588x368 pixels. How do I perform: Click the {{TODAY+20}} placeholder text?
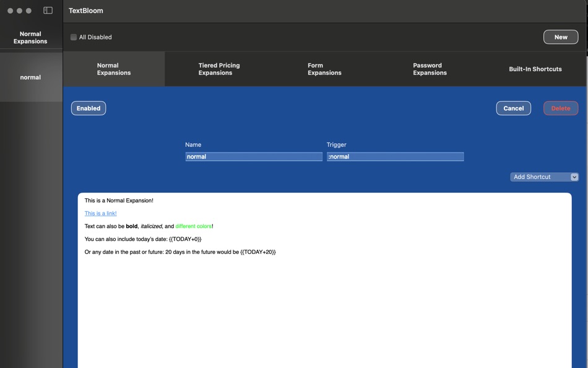pos(258,252)
